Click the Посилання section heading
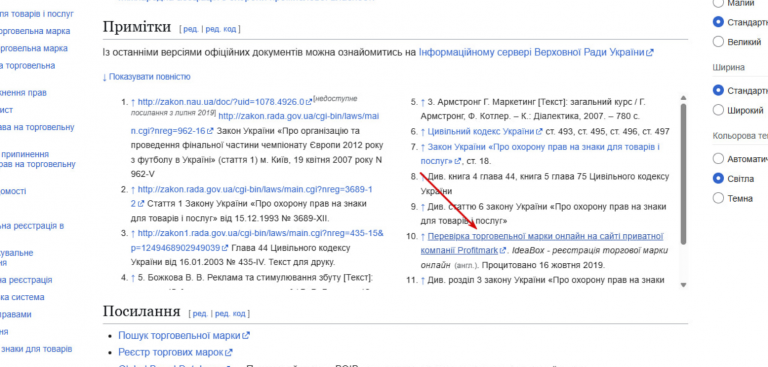Viewport: 768px width, 367px height. (x=142, y=311)
